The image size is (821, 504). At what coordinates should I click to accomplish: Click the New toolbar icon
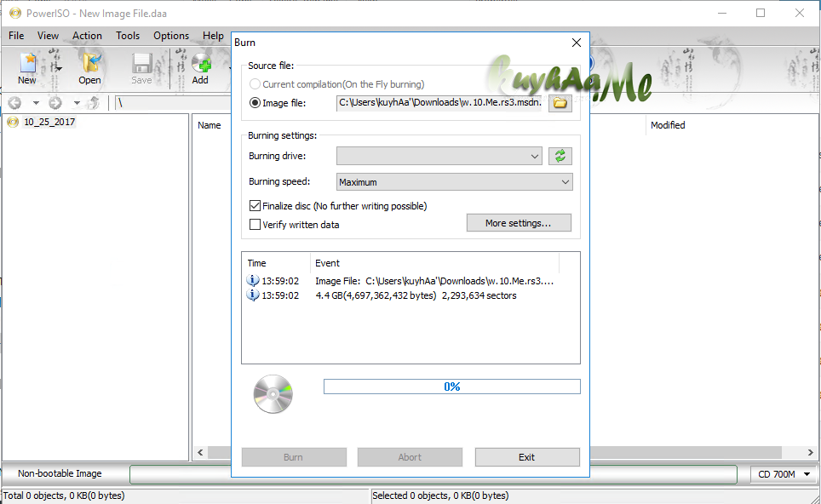(27, 68)
